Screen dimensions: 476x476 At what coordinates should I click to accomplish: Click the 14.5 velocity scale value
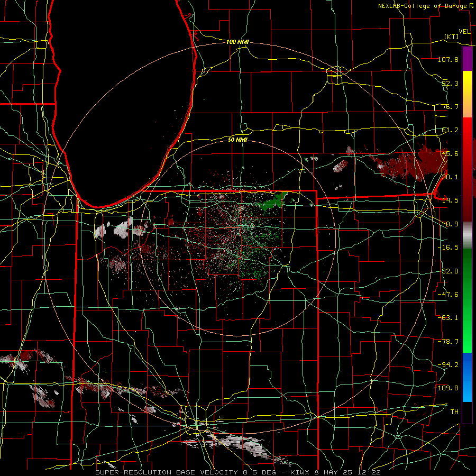point(450,200)
